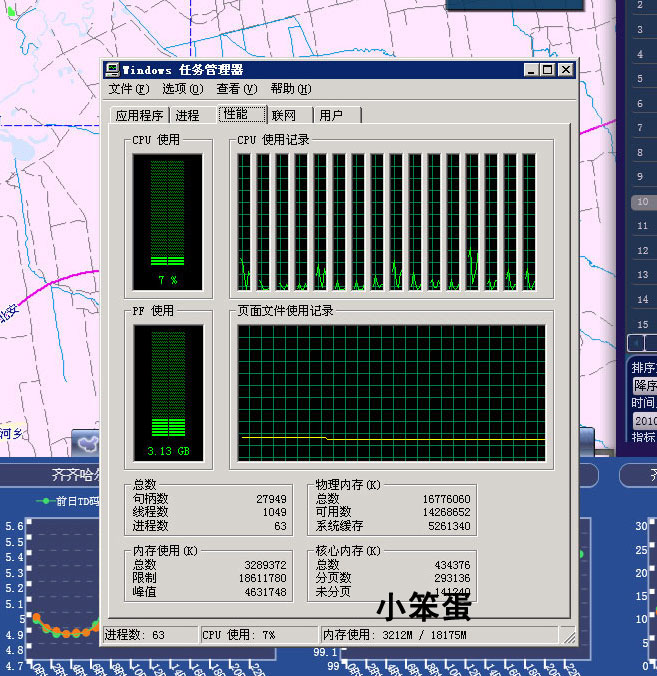This screenshot has width=657, height=676.
Task: Click the 内存使用 总数 value 3289372
Action: point(265,565)
